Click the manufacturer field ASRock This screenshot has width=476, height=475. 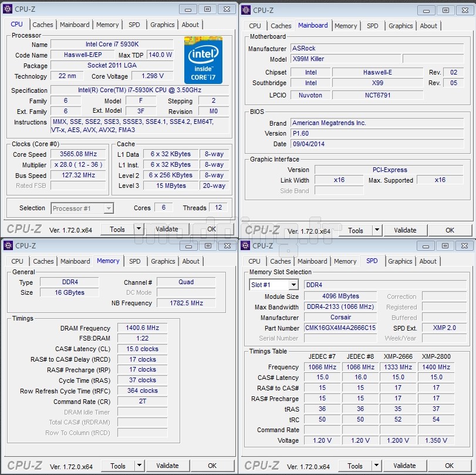377,48
